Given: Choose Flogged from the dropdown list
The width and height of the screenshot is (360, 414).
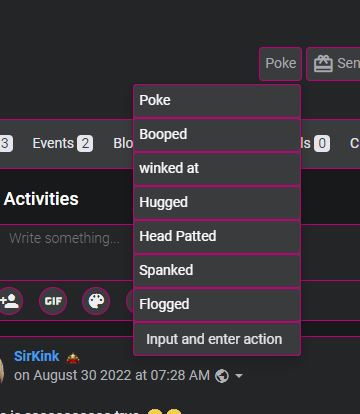Looking at the screenshot, I should click(x=217, y=305).
